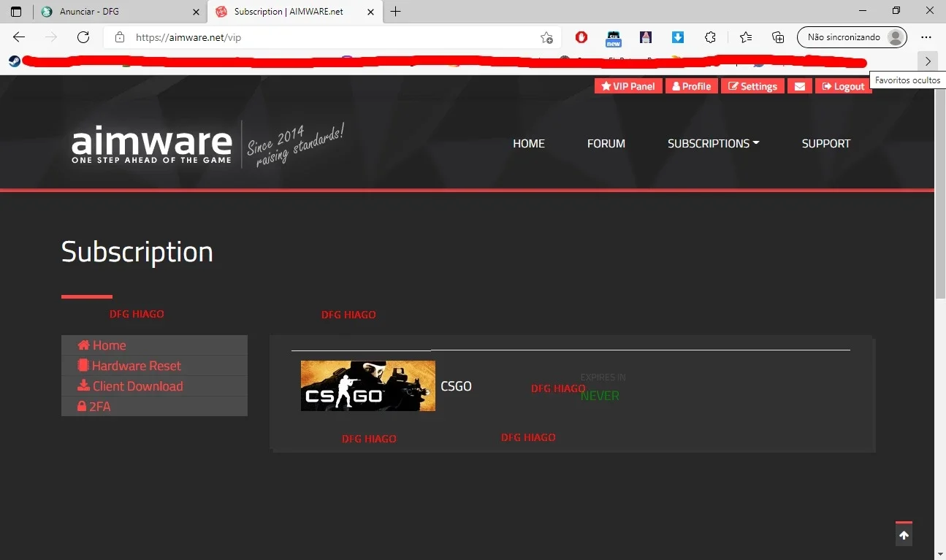Open Client Download in sidebar
Image resolution: width=946 pixels, height=560 pixels.
(154, 386)
